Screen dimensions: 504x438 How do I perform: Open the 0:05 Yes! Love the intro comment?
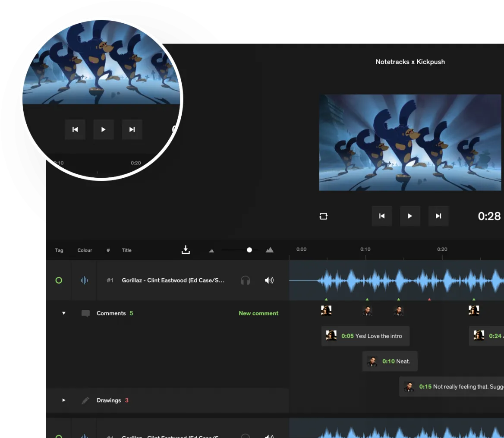point(365,336)
